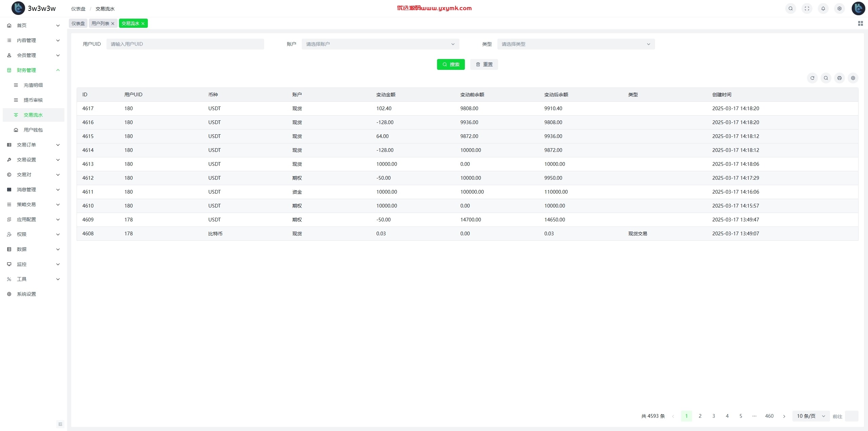Change 10 条/页 page size

tap(811, 416)
